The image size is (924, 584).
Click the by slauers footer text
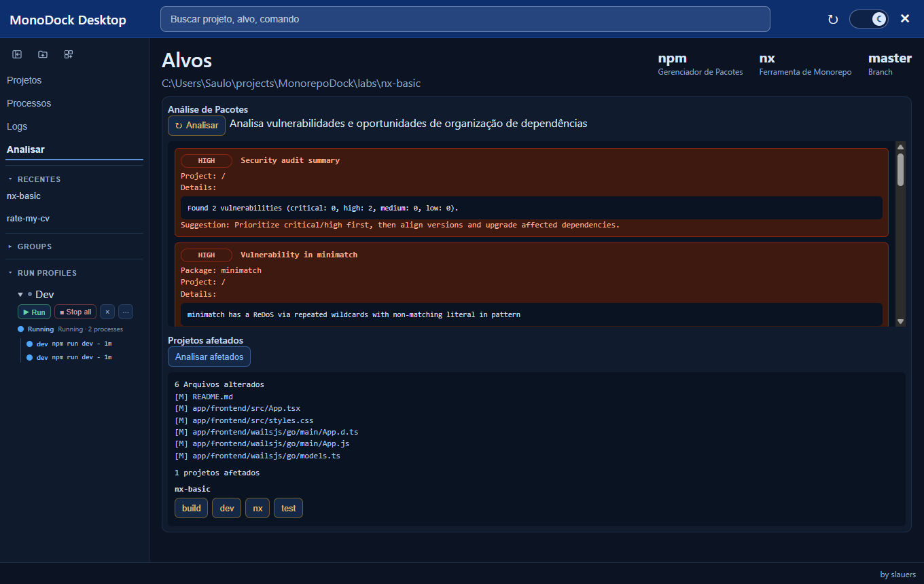pyautogui.click(x=898, y=574)
